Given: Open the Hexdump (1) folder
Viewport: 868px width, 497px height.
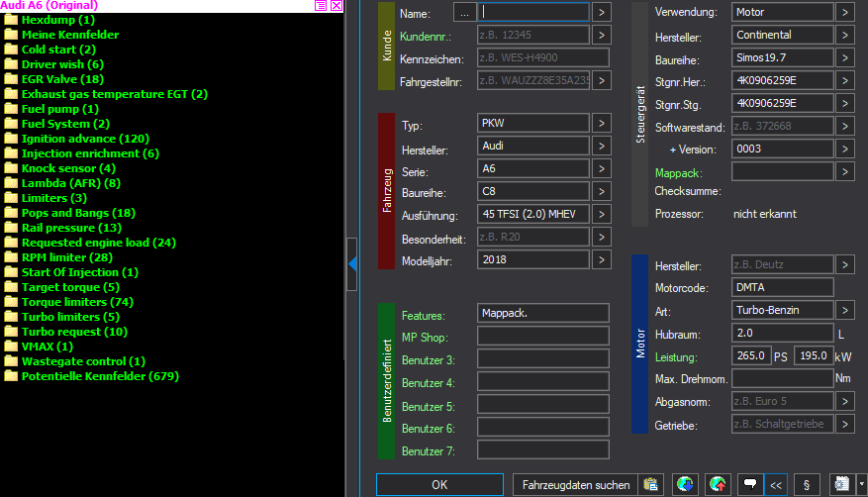Looking at the screenshot, I should 49,20.
